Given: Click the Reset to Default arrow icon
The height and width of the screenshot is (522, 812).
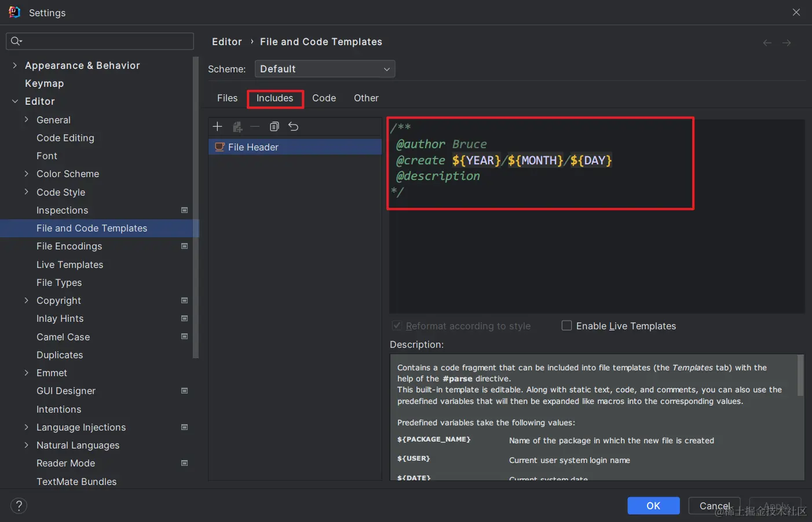Looking at the screenshot, I should click(x=294, y=126).
